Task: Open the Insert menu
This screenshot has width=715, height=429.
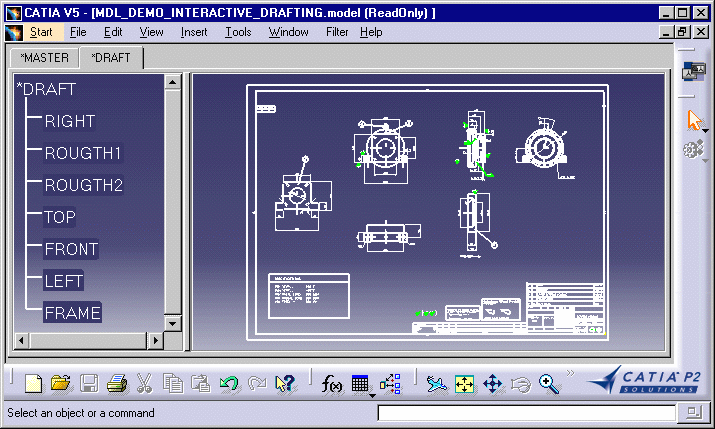Action: [x=194, y=32]
